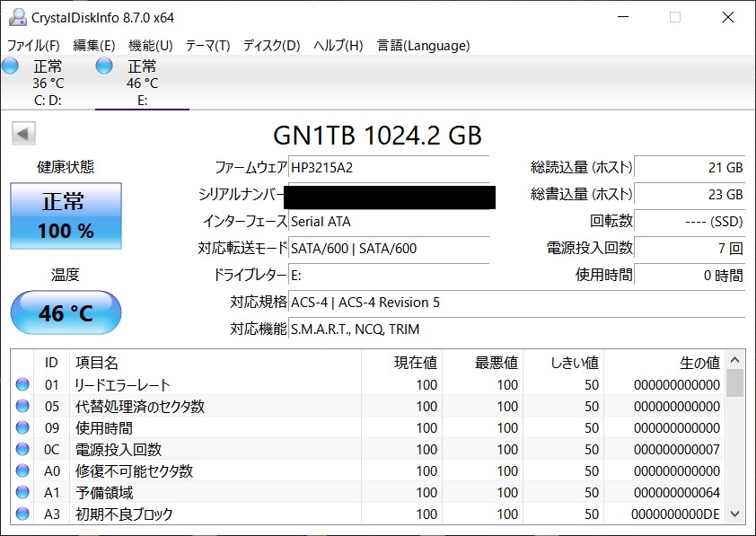Click total host writes value 23 GB
The width and height of the screenshot is (756, 536).
click(x=690, y=195)
